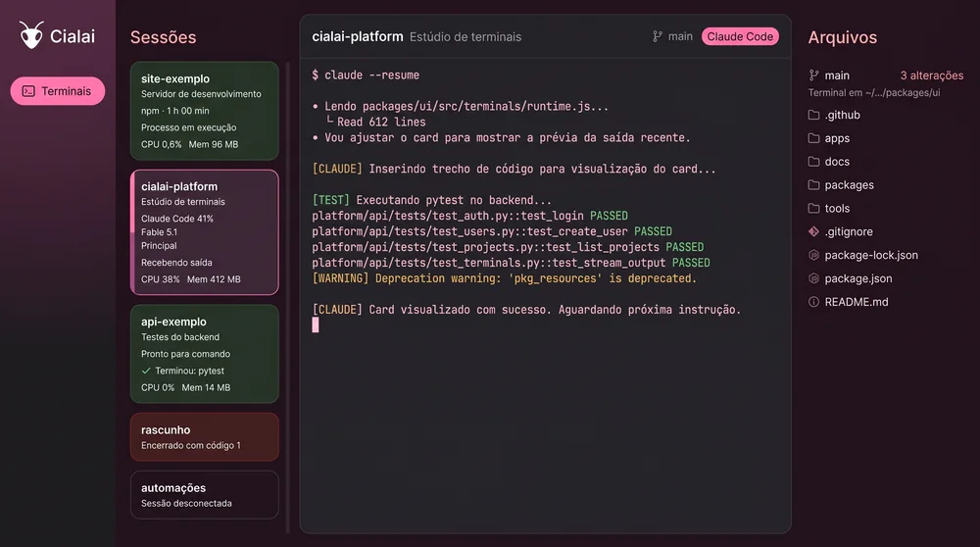Open the api-exemplo session card

point(205,354)
